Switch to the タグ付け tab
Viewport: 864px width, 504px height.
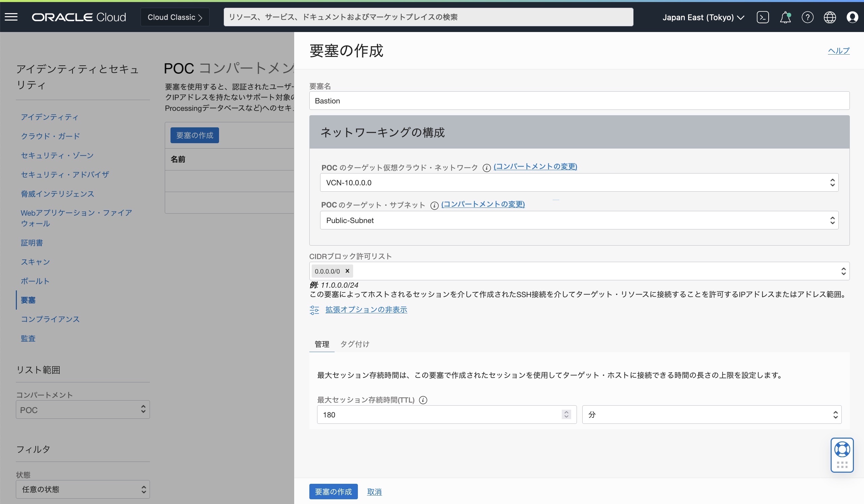(354, 344)
